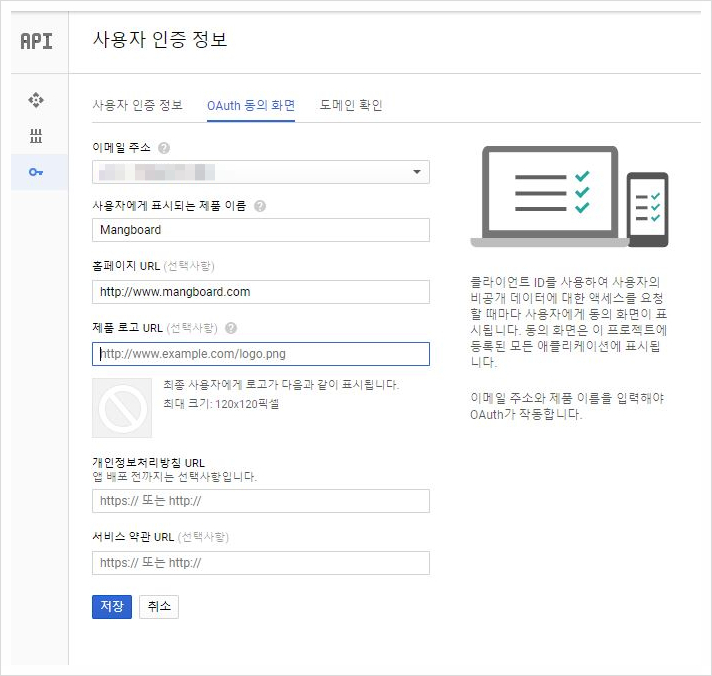Open the API library icon in sidebar

coord(36,136)
